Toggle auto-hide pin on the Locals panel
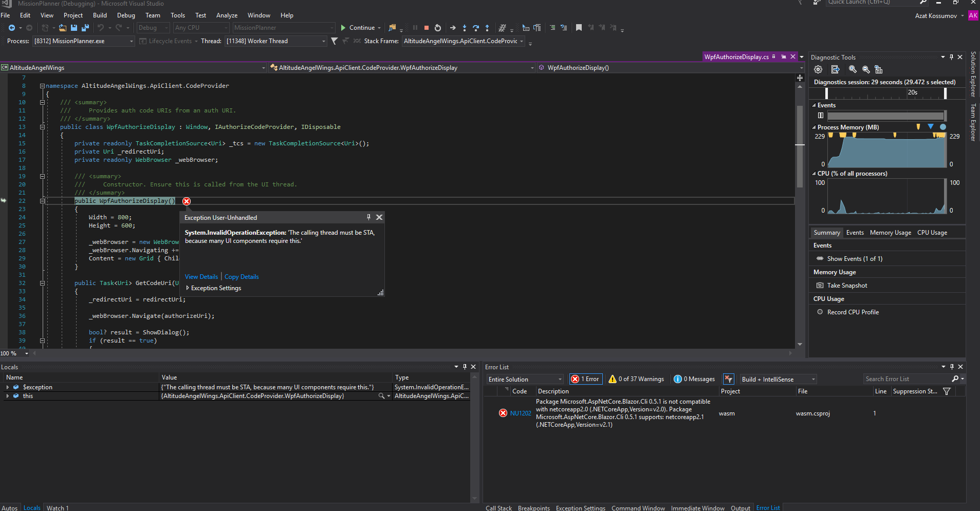The image size is (980, 511). click(x=465, y=367)
